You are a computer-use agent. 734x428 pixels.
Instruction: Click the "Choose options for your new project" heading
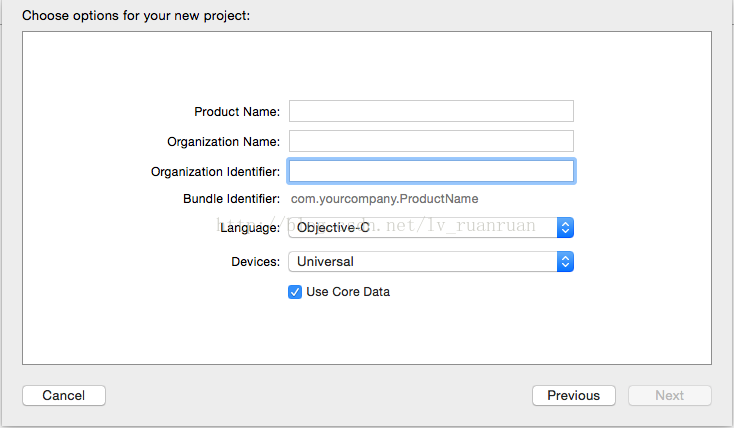[136, 16]
